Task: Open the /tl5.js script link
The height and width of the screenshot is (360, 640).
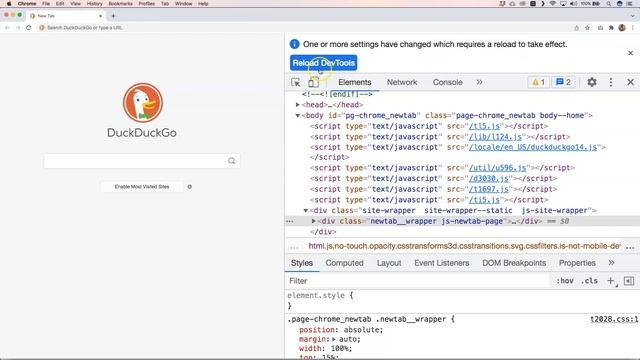Action: pyautogui.click(x=484, y=126)
